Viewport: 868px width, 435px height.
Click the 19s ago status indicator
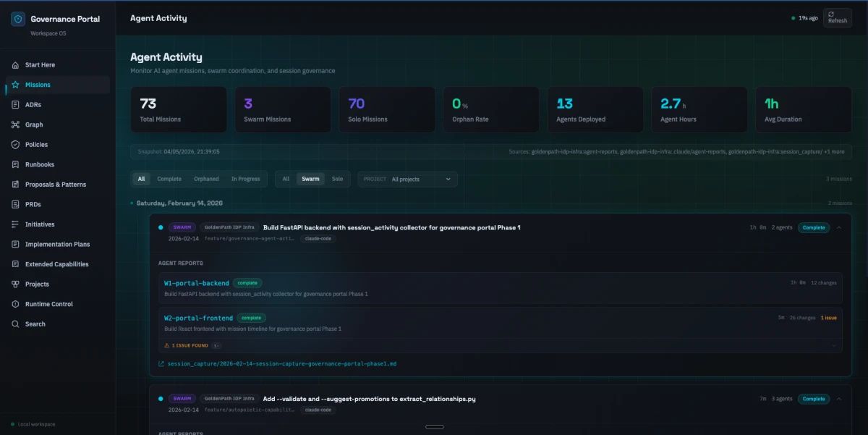805,17
